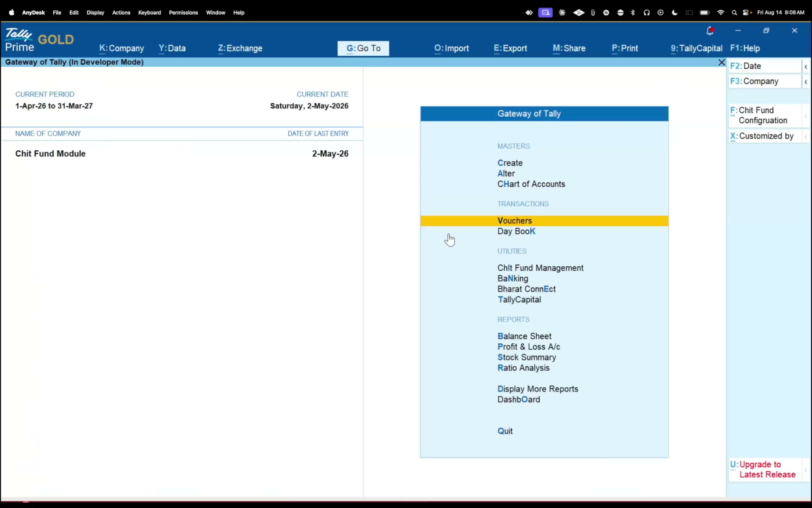The width and height of the screenshot is (812, 508).
Task: Click the half-filled circle icon in menu bar
Action: pyautogui.click(x=620, y=13)
